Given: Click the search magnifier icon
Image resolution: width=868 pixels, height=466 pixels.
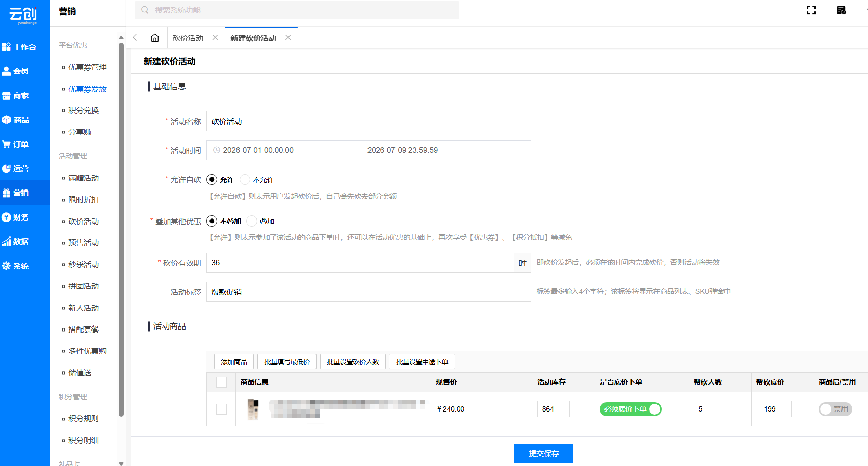Looking at the screenshot, I should pos(145,10).
